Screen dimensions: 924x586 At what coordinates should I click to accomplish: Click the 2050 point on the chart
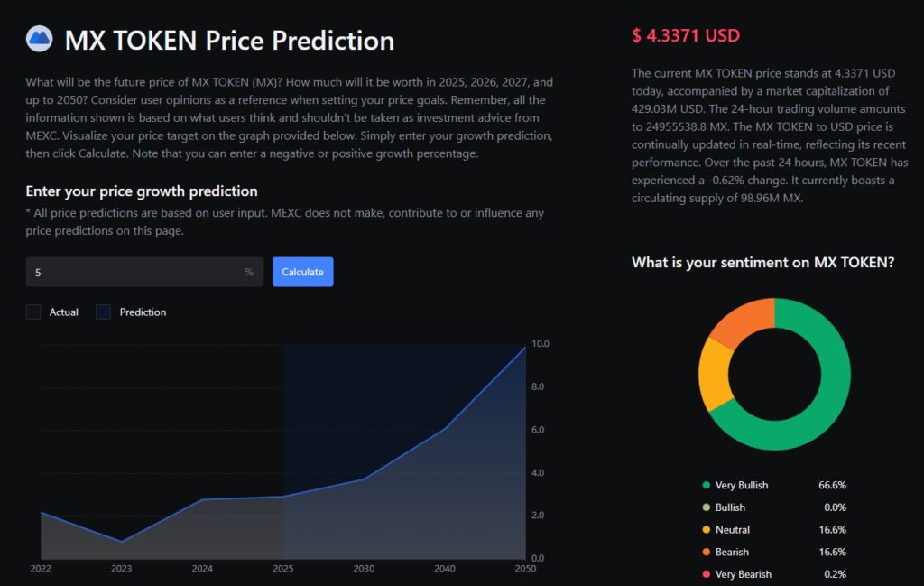coord(525,348)
